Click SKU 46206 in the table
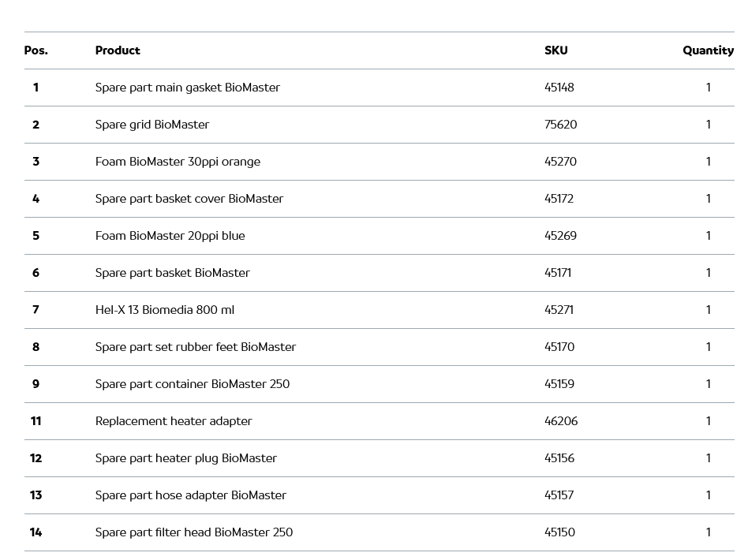Viewport: 748px width, 560px height. click(561, 421)
